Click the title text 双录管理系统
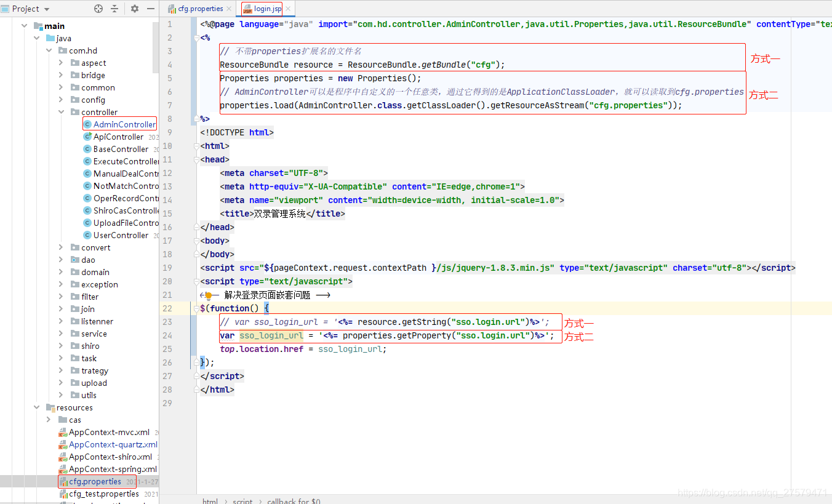The width and height of the screenshot is (832, 504). [x=280, y=214]
